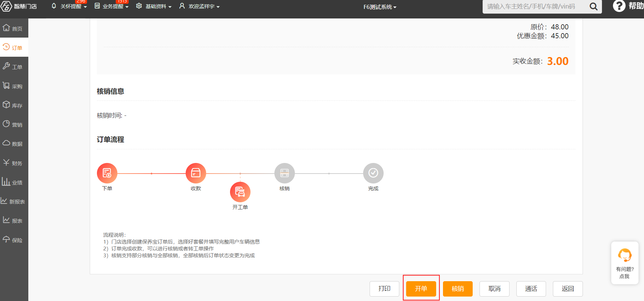Expand the 基础资料 menu
The width and height of the screenshot is (644, 301).
pyautogui.click(x=154, y=6)
